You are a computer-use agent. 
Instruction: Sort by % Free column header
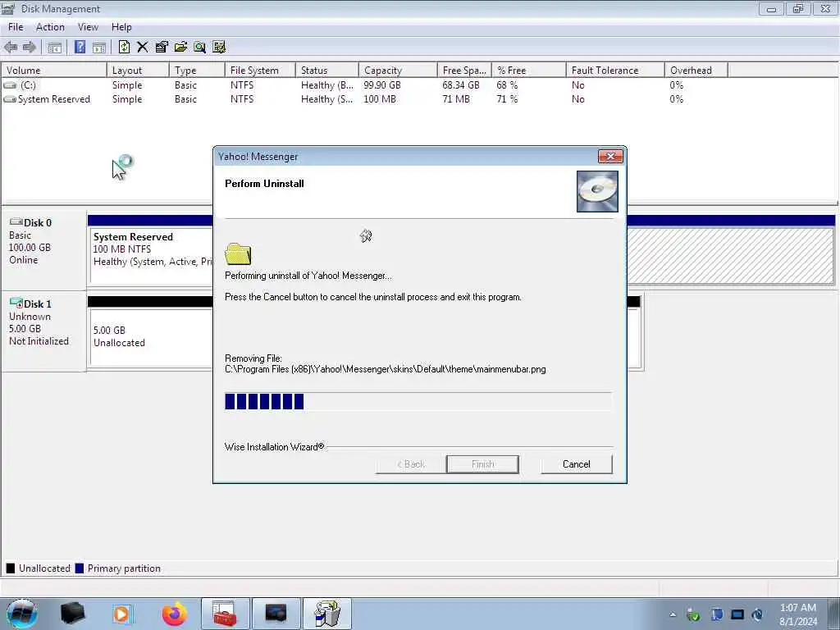[529, 71]
